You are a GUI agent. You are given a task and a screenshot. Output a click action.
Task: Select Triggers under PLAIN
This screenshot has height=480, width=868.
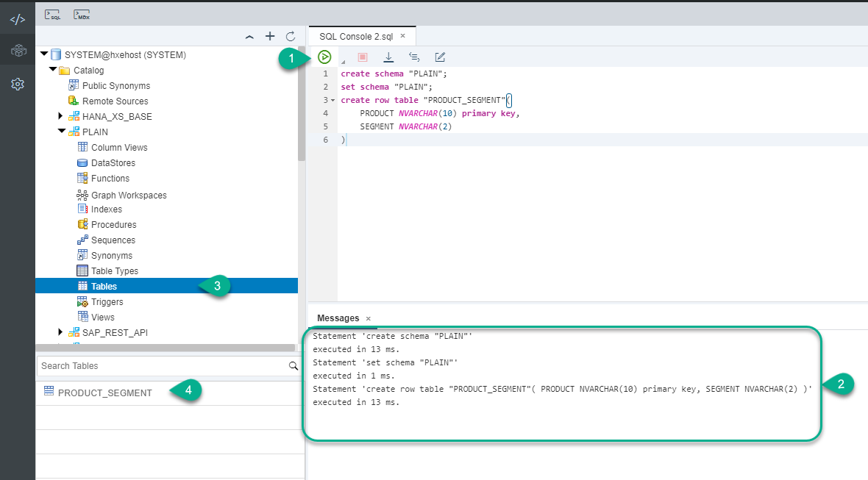click(107, 303)
